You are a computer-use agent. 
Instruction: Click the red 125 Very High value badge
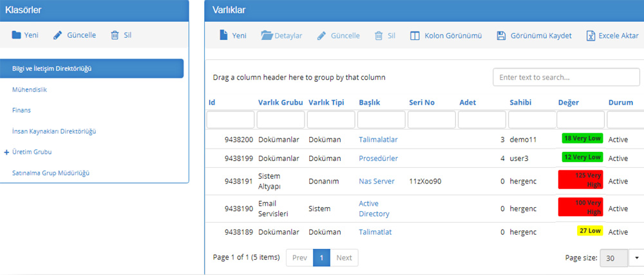click(580, 179)
